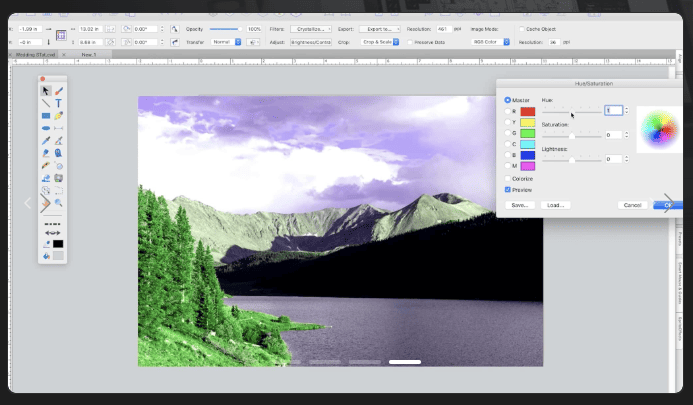Screen dimensions: 693x405
Task: Click the Saturation slider track
Action: [x=572, y=136]
